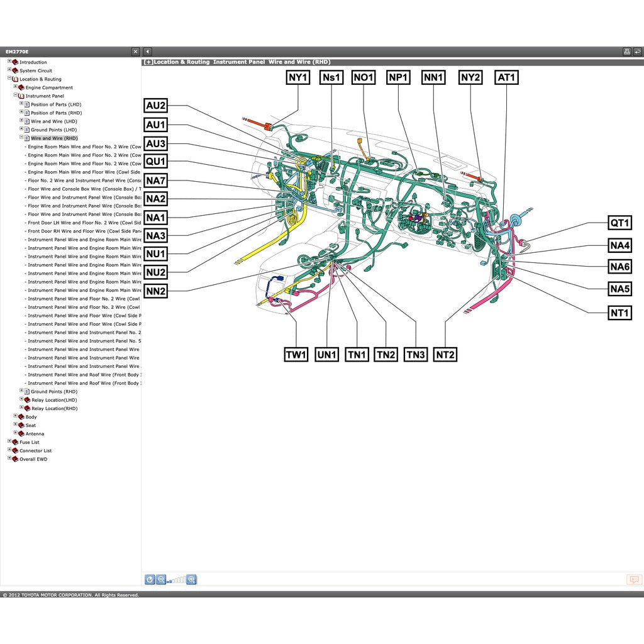Image resolution: width=644 pixels, height=644 pixels.
Task: Select Position of Parts (RHD) tree item
Action: click(x=55, y=113)
